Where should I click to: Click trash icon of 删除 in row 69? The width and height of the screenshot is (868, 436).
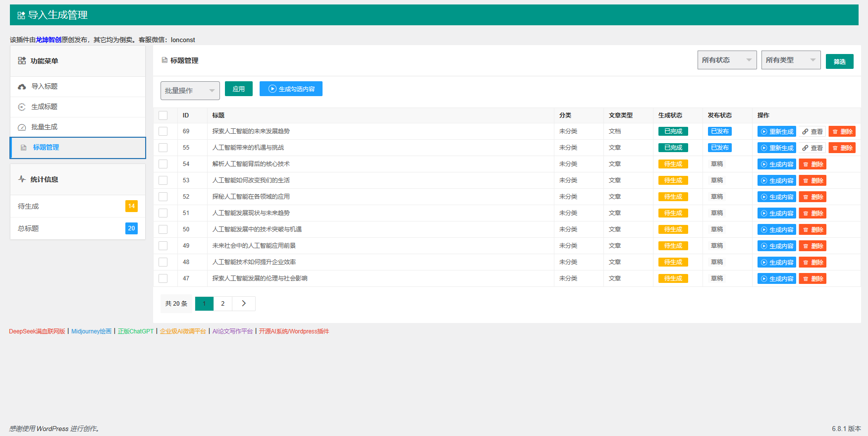(835, 132)
